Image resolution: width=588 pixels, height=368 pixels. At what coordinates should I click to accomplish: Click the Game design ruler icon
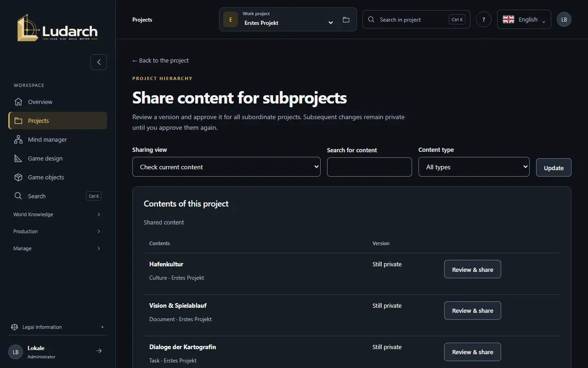click(18, 158)
